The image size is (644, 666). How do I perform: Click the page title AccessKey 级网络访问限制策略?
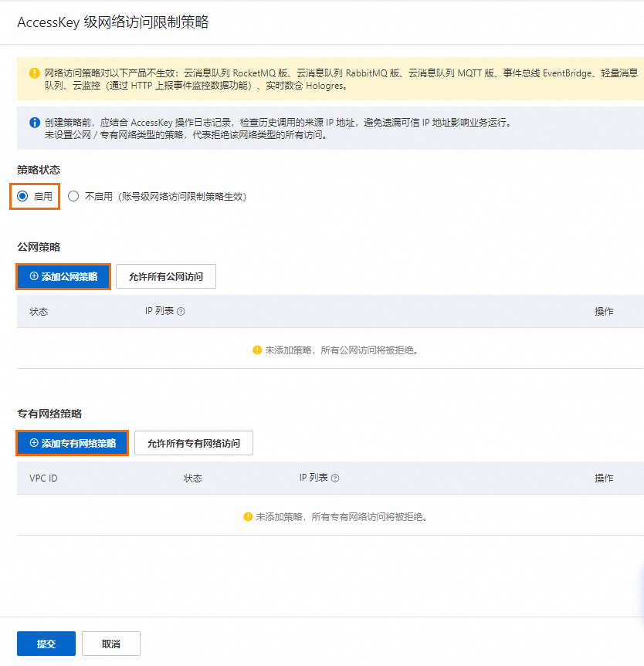point(113,24)
